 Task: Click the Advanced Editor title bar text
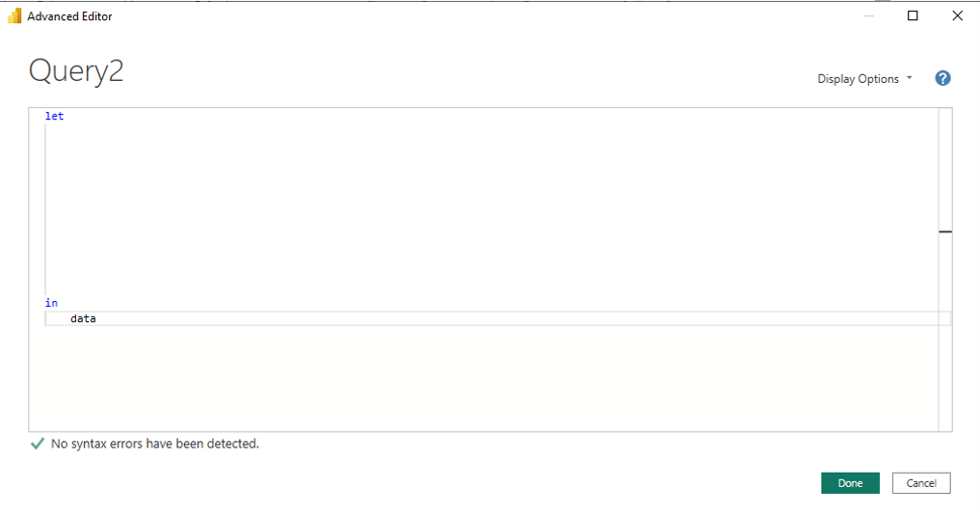click(69, 16)
